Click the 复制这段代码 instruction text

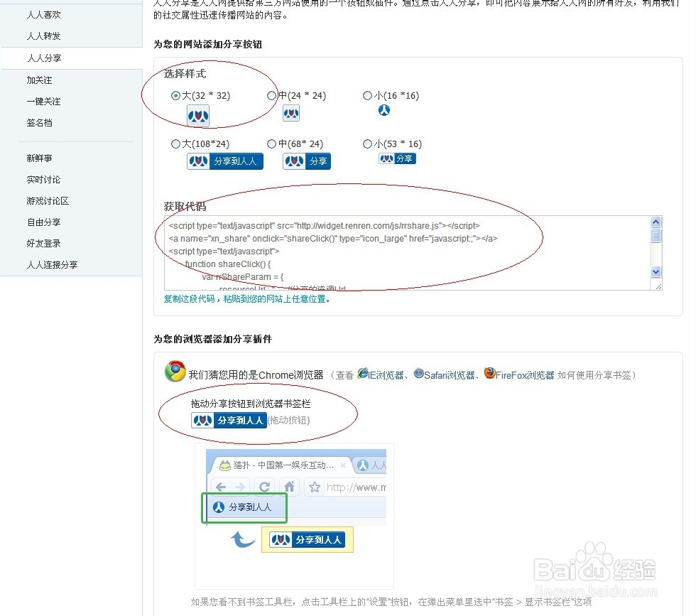247,299
